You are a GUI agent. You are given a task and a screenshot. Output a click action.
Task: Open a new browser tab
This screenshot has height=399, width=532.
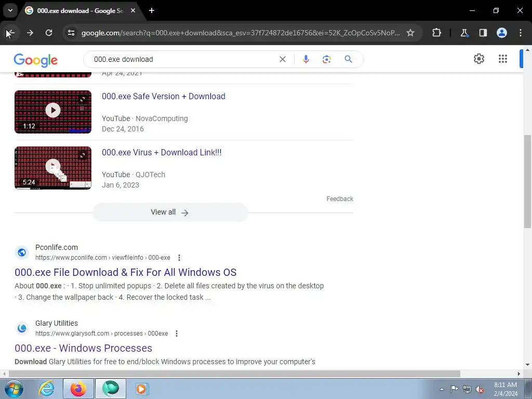152,10
